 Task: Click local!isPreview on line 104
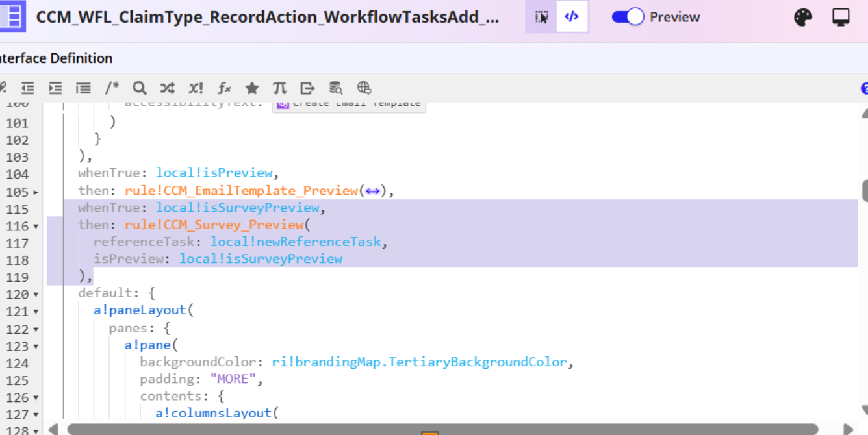pyautogui.click(x=214, y=173)
